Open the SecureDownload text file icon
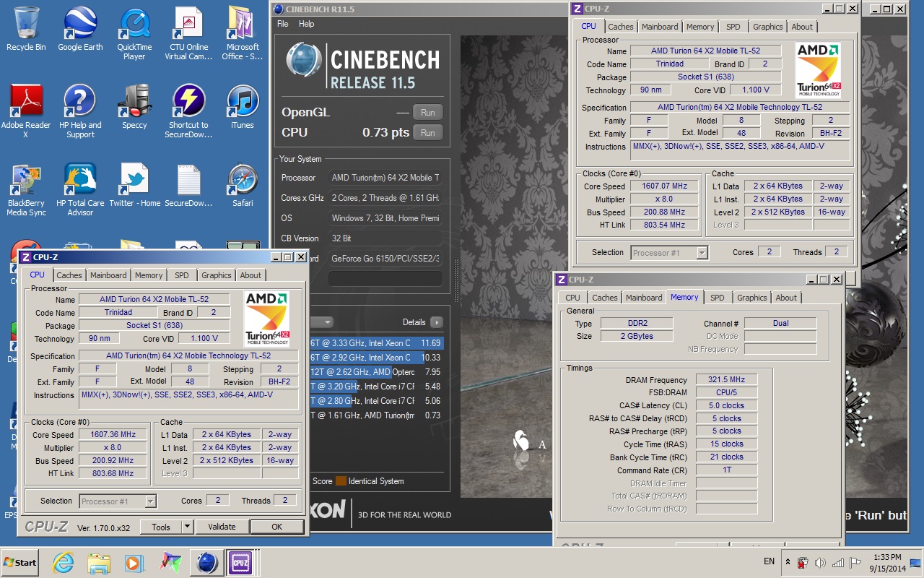924x578 pixels. point(188,185)
